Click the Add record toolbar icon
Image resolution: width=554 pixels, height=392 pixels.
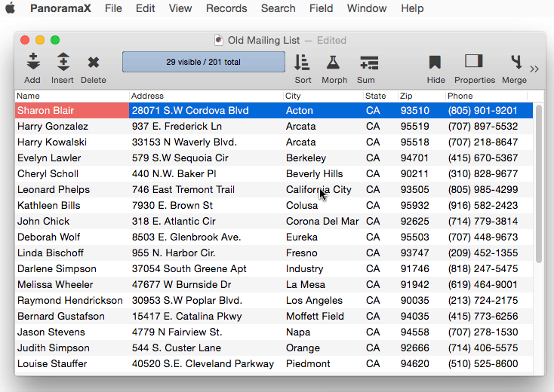pos(33,61)
